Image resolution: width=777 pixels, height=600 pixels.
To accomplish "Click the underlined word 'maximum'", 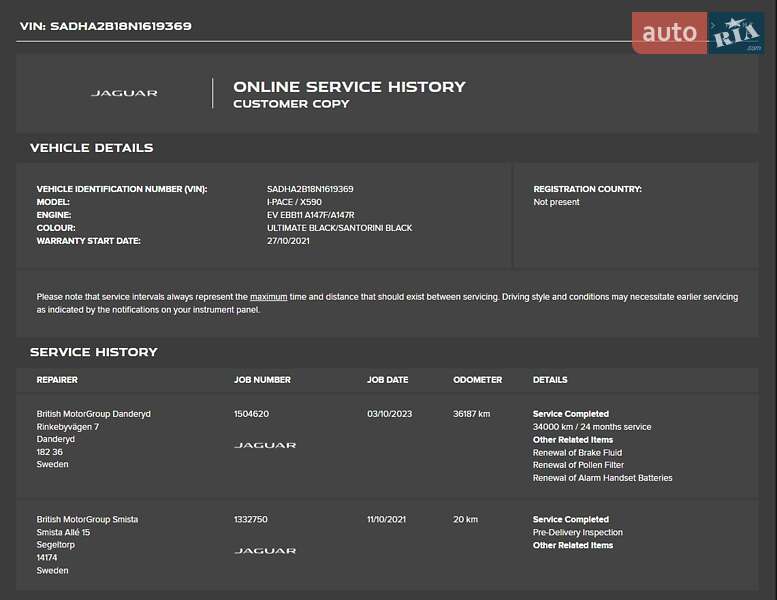I will (x=269, y=297).
